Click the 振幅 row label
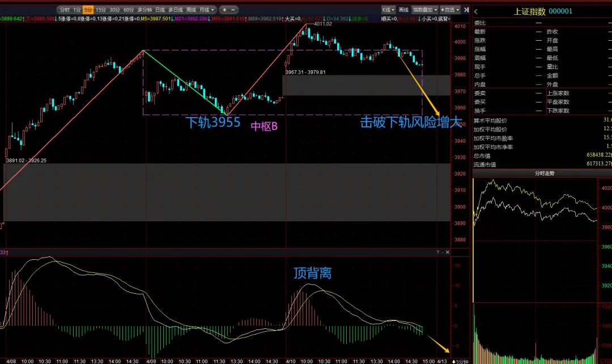Screen dimensions: 612x364 click(x=480, y=58)
